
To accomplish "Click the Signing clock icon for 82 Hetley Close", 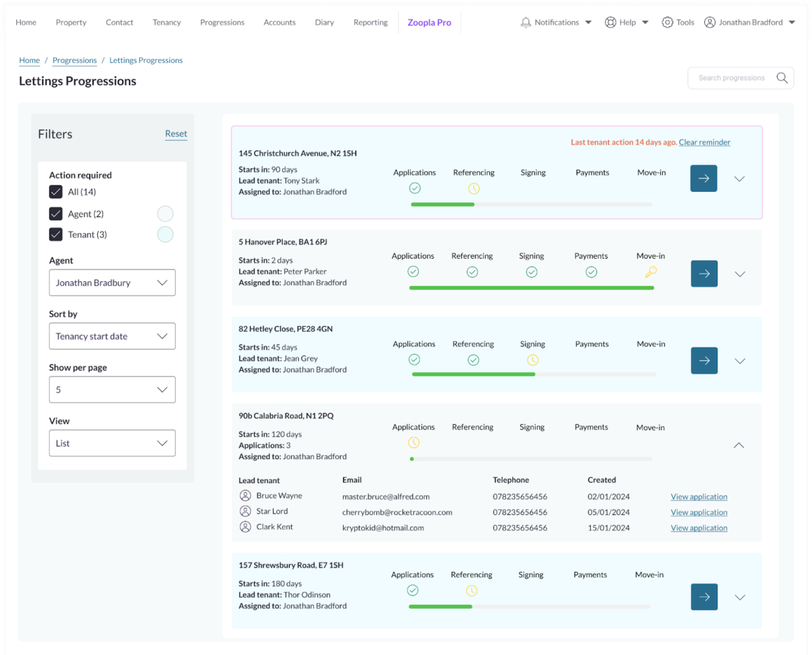I will [x=533, y=360].
